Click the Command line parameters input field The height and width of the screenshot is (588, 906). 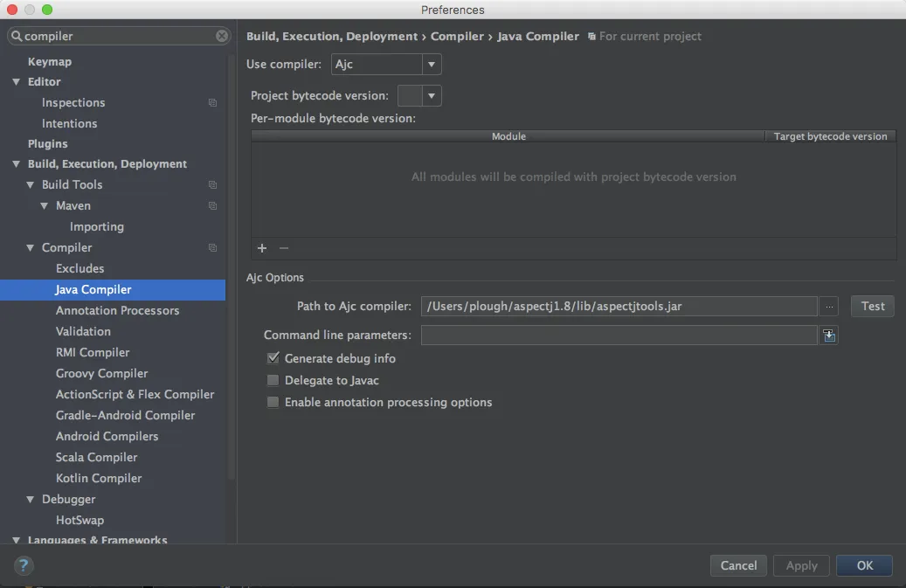(619, 335)
